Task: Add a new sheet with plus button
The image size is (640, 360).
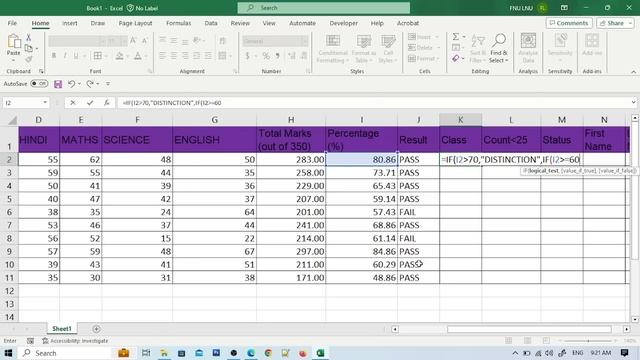Action: 96,329
